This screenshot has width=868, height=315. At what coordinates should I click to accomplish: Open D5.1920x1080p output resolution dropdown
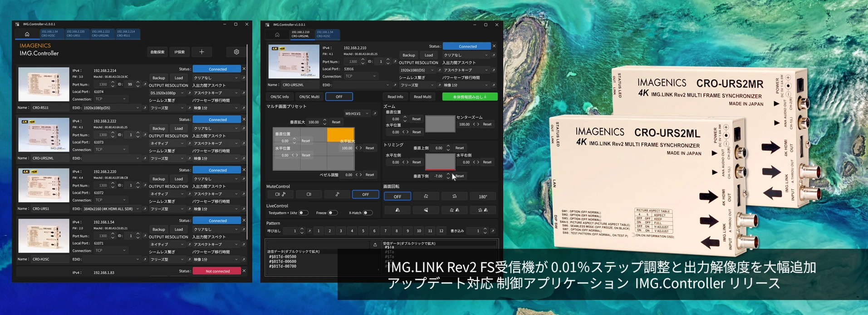coord(167,93)
